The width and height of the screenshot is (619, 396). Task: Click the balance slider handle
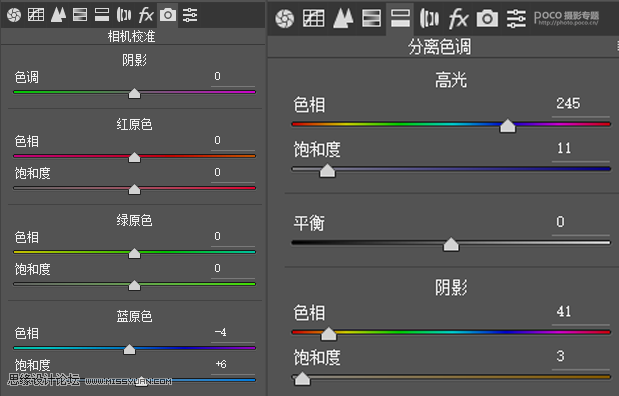(451, 244)
